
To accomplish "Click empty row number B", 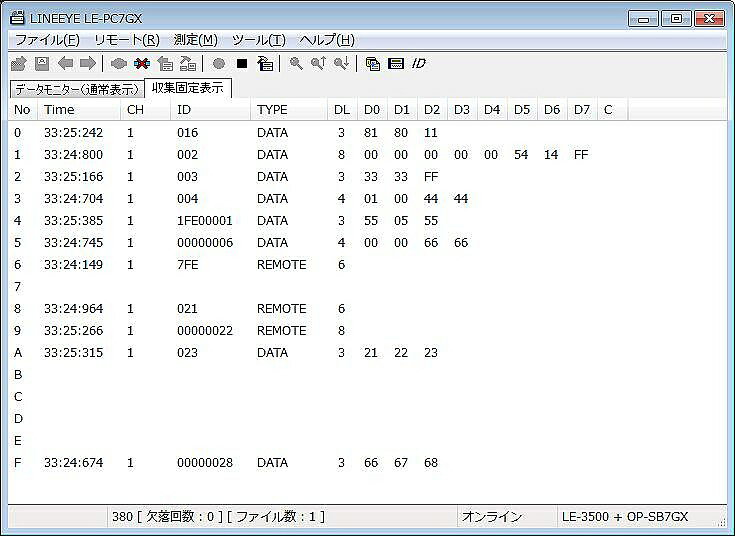I will point(18,375).
